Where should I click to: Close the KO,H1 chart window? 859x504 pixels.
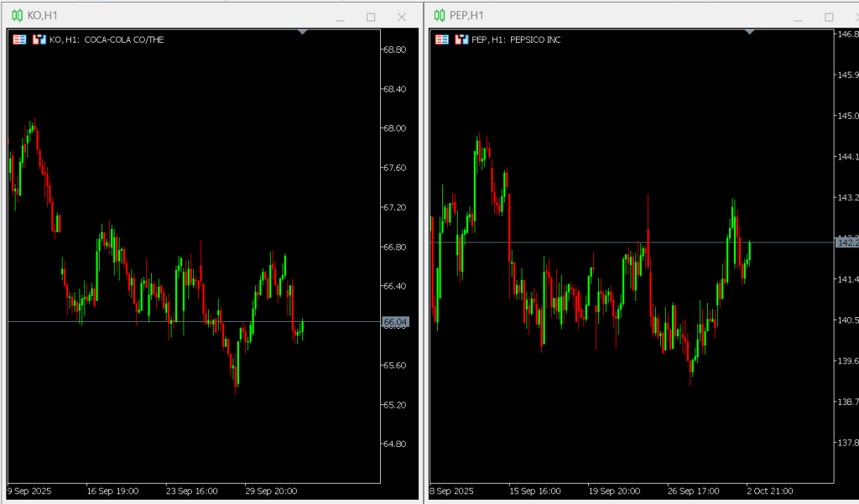pos(402,17)
